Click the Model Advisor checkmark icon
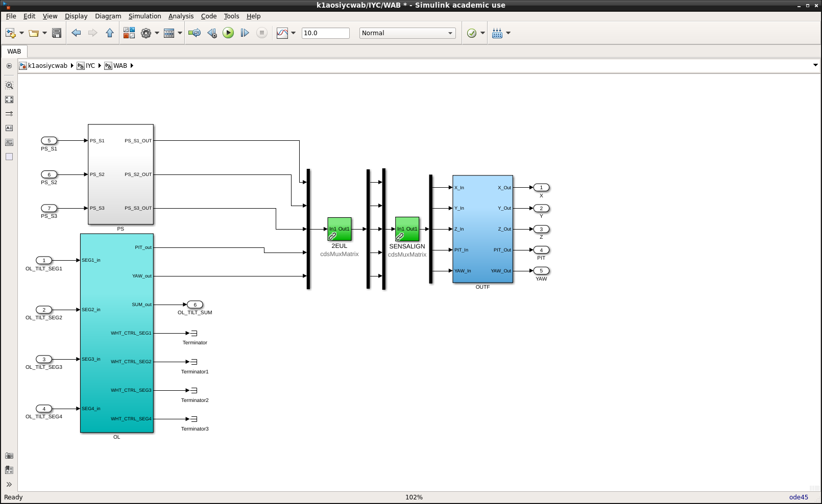822x504 pixels. point(472,33)
